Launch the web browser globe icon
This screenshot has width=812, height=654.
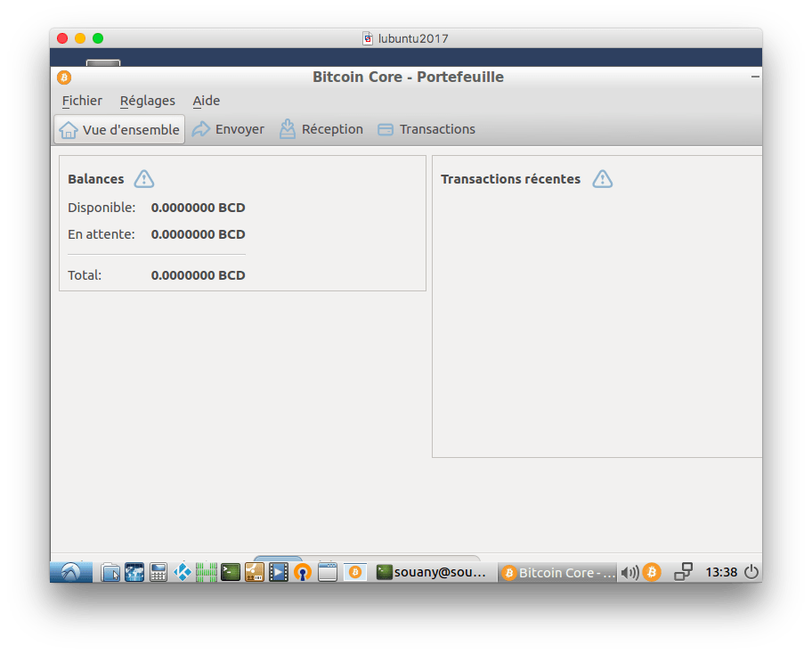(134, 572)
